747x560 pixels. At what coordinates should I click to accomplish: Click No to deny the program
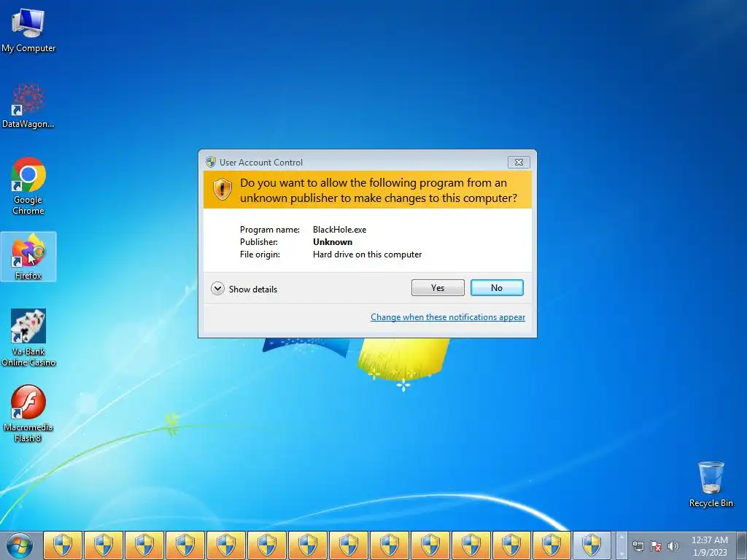click(x=497, y=287)
